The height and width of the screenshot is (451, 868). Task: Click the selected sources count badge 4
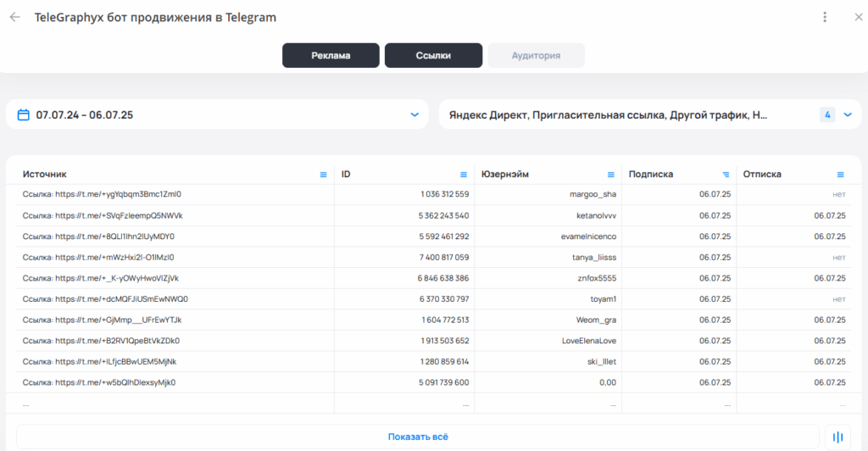point(827,114)
